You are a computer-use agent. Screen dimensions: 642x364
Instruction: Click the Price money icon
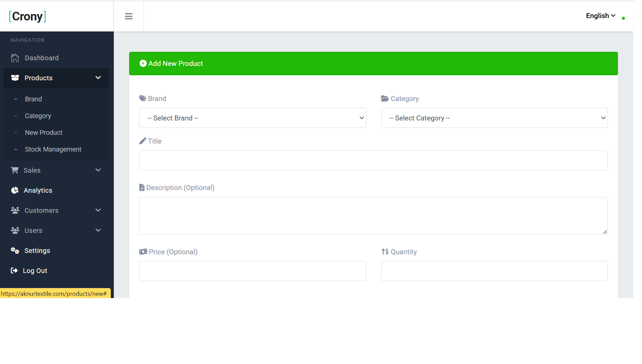point(143,252)
